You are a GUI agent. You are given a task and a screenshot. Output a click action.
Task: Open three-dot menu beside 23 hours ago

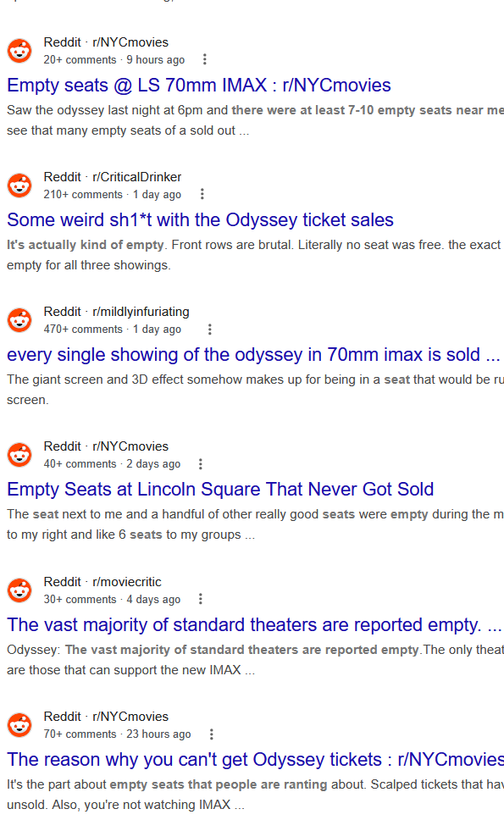click(x=211, y=734)
